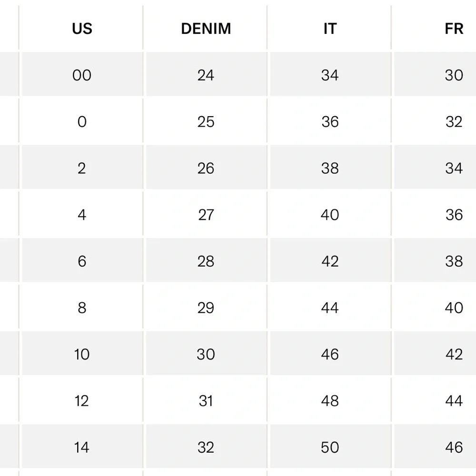This screenshot has width=476, height=476.
Task: Click the FR column header
Action: point(454,29)
